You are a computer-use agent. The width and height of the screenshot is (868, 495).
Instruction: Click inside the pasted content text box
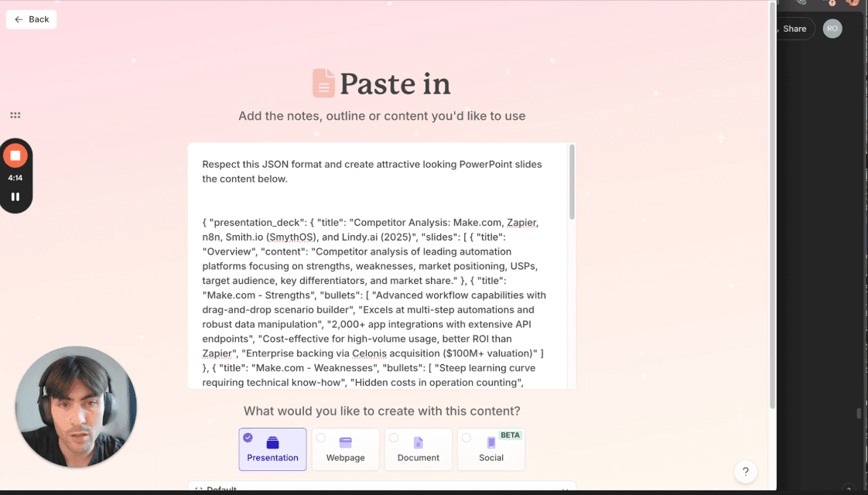point(378,266)
